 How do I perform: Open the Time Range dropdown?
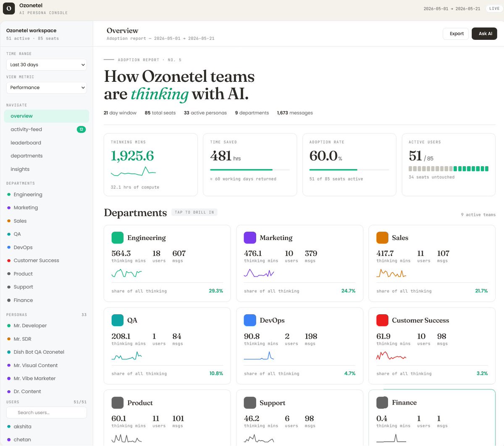tap(47, 65)
